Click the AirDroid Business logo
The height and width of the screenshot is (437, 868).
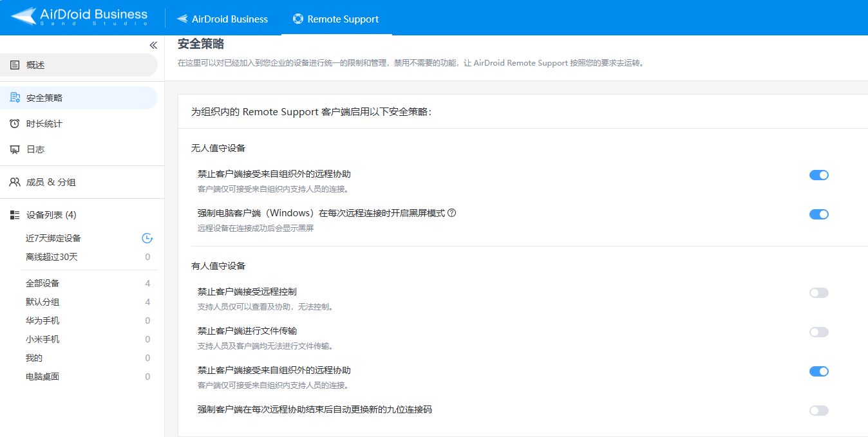80,17
